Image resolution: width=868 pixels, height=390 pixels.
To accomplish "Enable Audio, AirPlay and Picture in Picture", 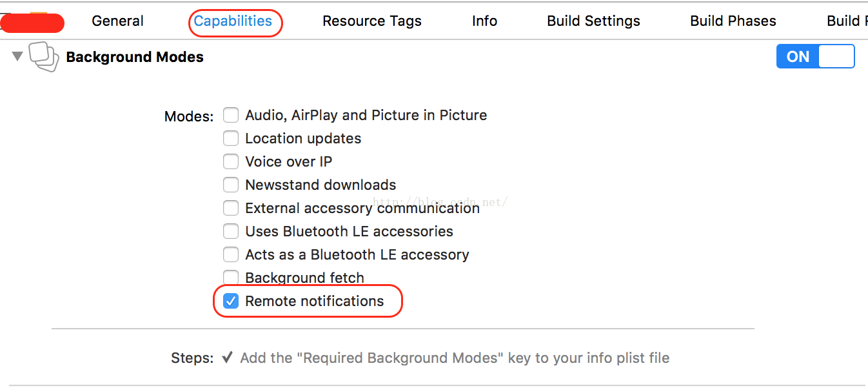I will click(231, 116).
